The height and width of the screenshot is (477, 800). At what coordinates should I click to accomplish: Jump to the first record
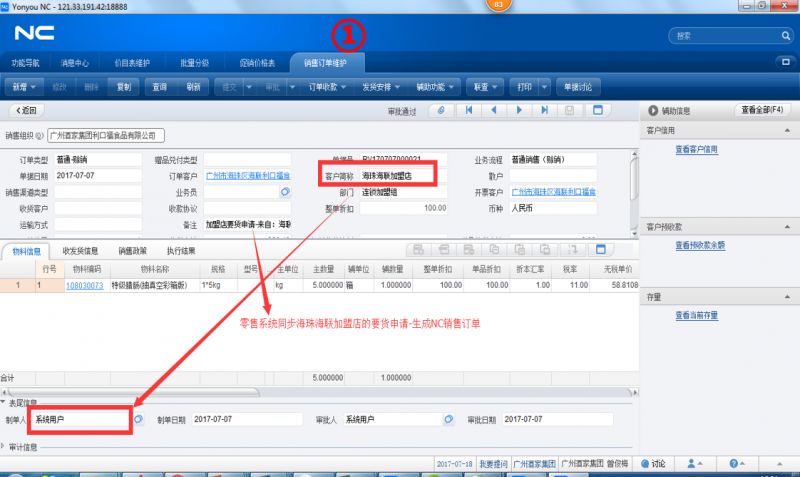tap(468, 110)
